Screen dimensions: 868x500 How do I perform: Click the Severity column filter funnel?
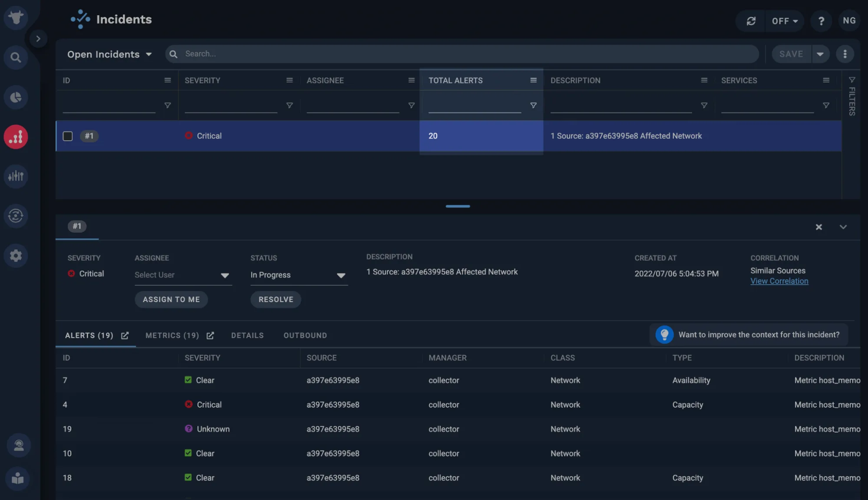pyautogui.click(x=290, y=105)
